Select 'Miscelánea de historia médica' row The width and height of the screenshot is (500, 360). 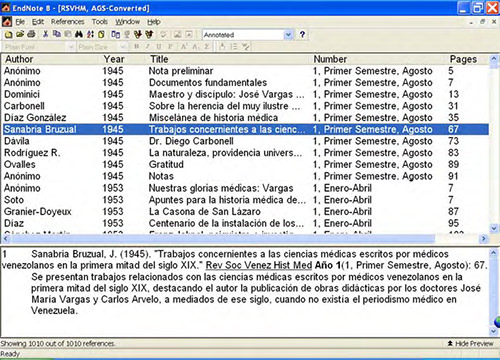coord(246,117)
